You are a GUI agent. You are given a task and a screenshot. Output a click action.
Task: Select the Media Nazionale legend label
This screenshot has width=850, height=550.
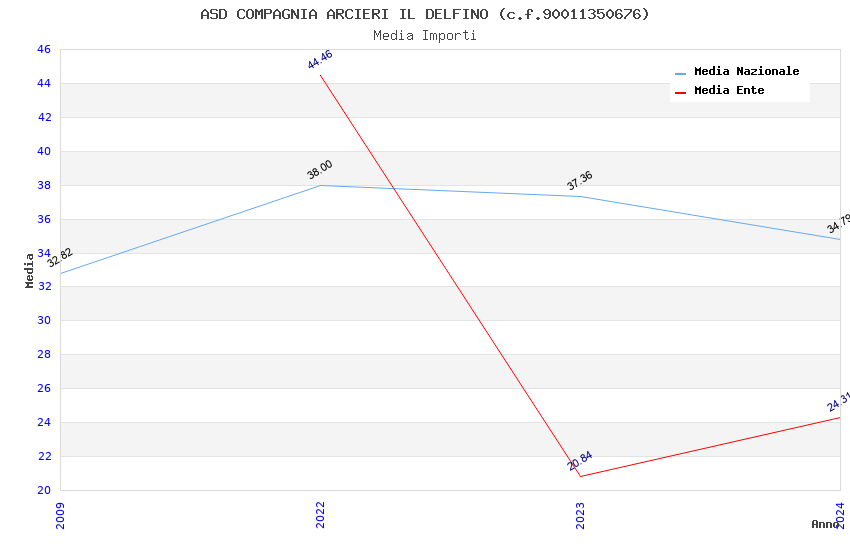point(746,72)
